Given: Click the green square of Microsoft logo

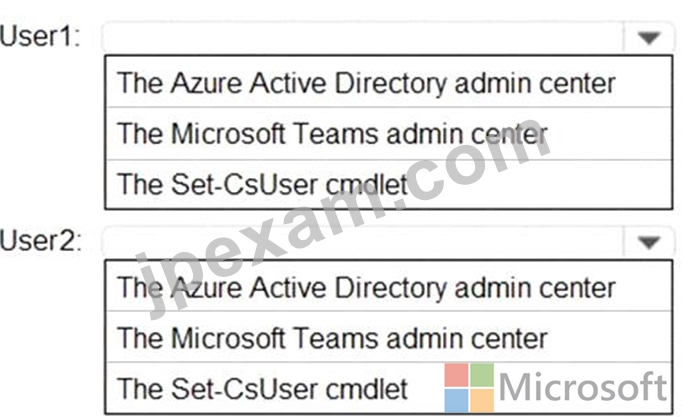Looking at the screenshot, I should point(482,375).
